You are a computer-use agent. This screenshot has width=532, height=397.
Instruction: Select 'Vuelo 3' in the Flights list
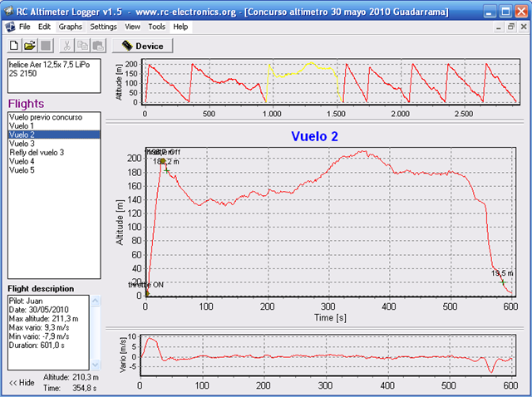pos(22,143)
